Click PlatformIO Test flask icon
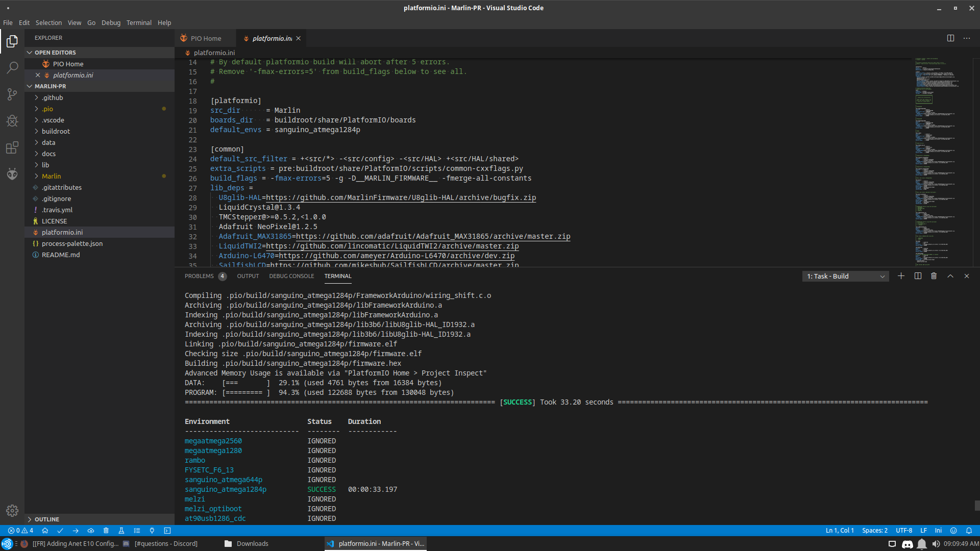This screenshot has width=980, height=551. click(121, 531)
